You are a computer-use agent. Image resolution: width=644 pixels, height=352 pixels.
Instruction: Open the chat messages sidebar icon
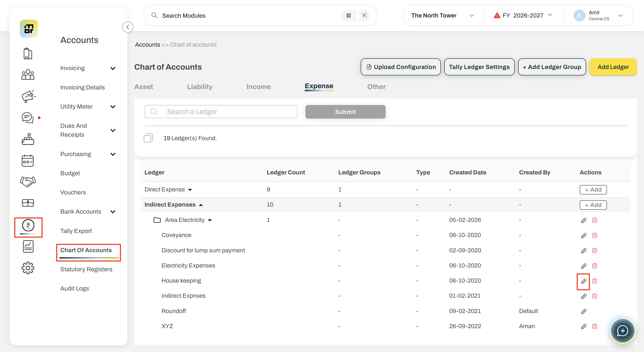(28, 118)
